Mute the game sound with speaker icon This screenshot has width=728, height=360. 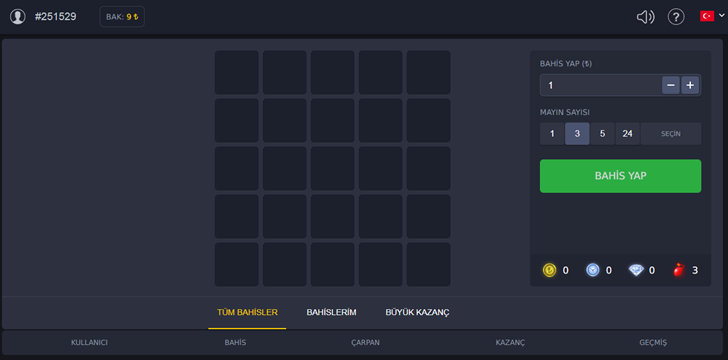click(645, 17)
